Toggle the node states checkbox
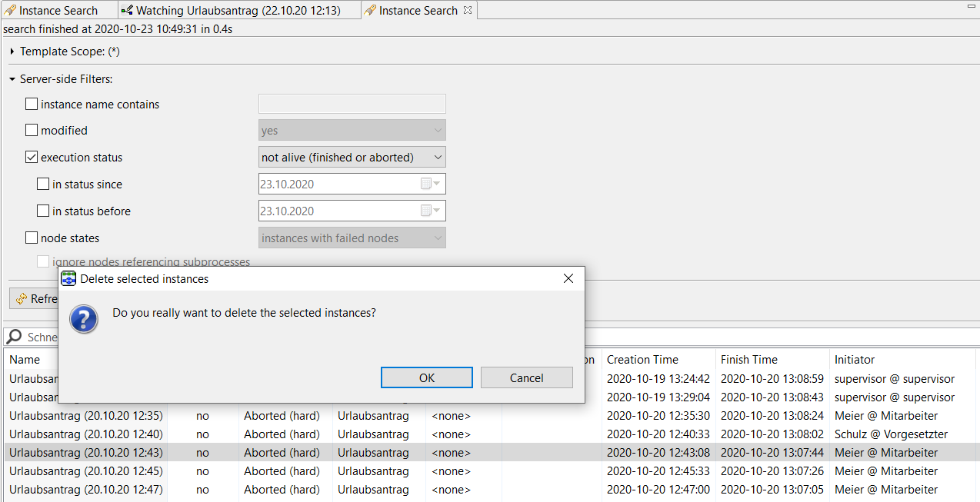This screenshot has height=502, width=980. click(32, 238)
